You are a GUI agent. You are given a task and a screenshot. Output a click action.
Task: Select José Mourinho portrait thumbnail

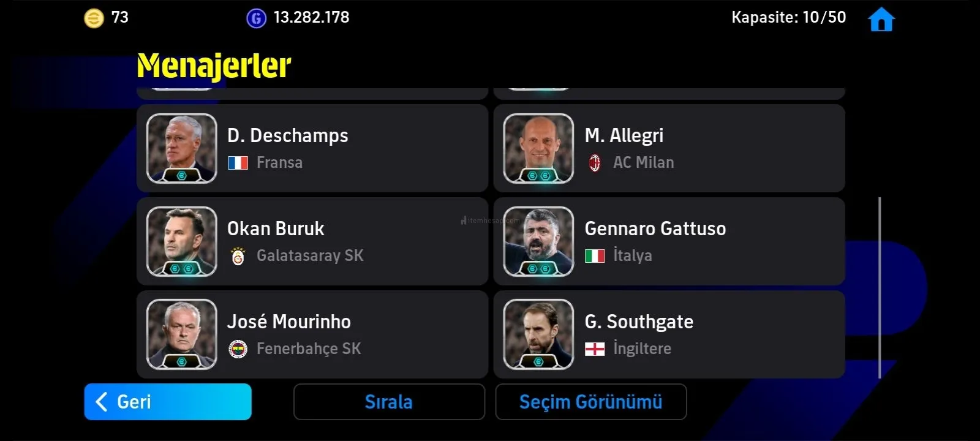pyautogui.click(x=181, y=334)
